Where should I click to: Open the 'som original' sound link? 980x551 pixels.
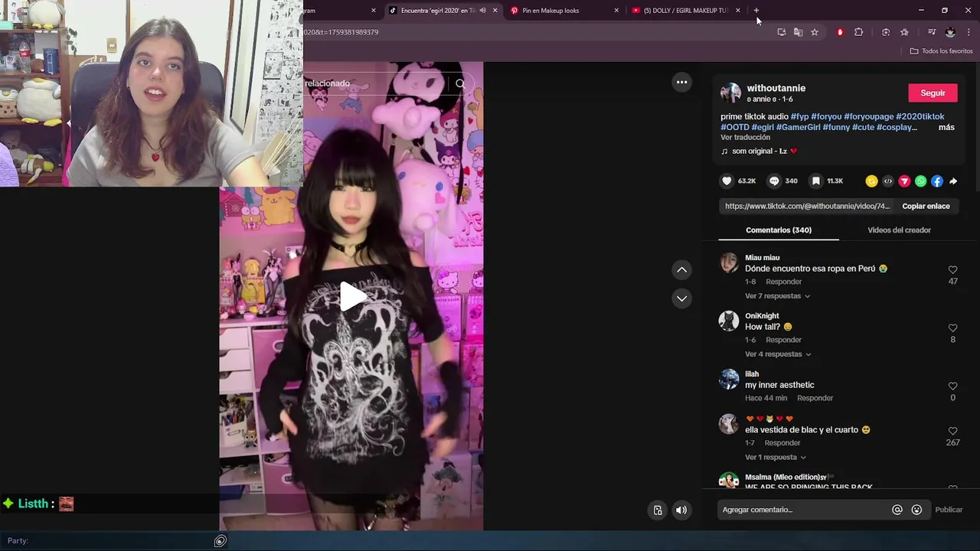pos(759,152)
